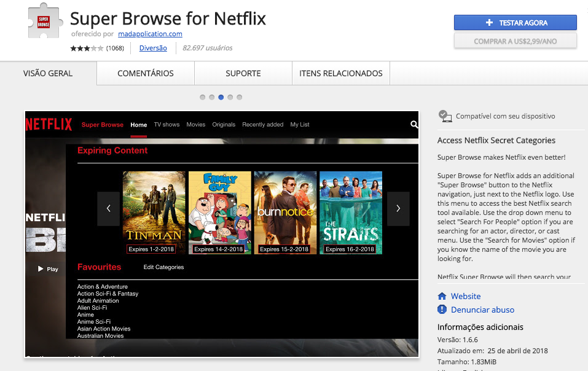Click the Informações adicionais heading
Image resolution: width=588 pixels, height=371 pixels.
coord(480,327)
